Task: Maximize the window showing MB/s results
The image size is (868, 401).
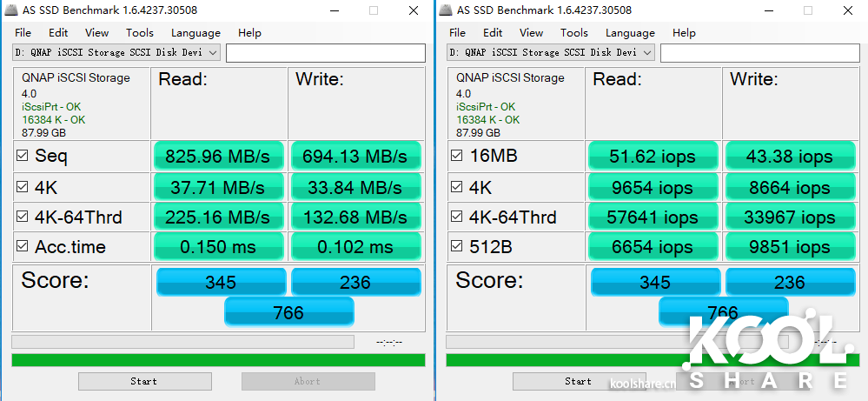Action: [374, 10]
